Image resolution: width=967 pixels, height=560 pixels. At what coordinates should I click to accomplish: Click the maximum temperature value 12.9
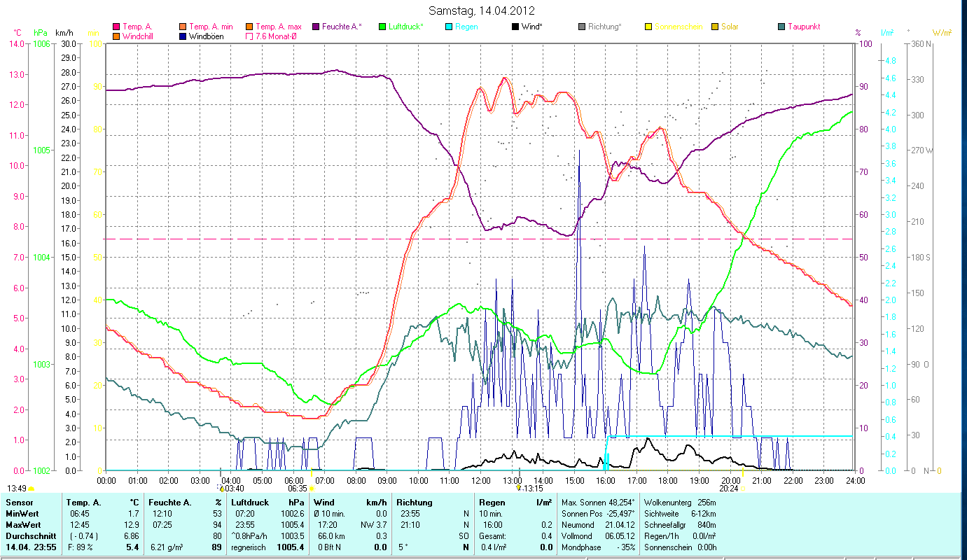pos(132,524)
